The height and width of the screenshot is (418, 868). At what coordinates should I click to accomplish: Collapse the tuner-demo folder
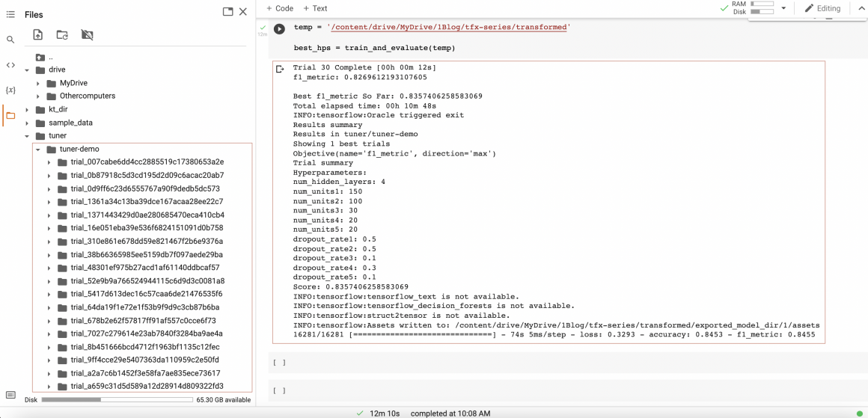point(38,149)
